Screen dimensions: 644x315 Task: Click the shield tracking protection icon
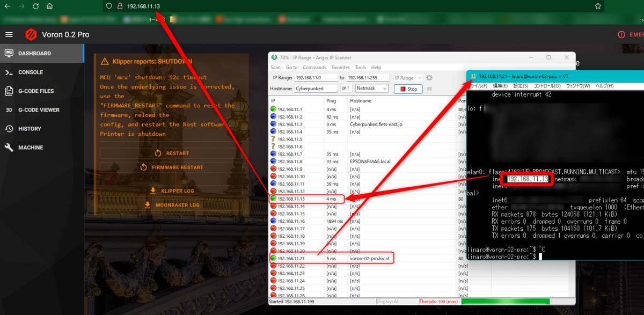[x=109, y=6]
